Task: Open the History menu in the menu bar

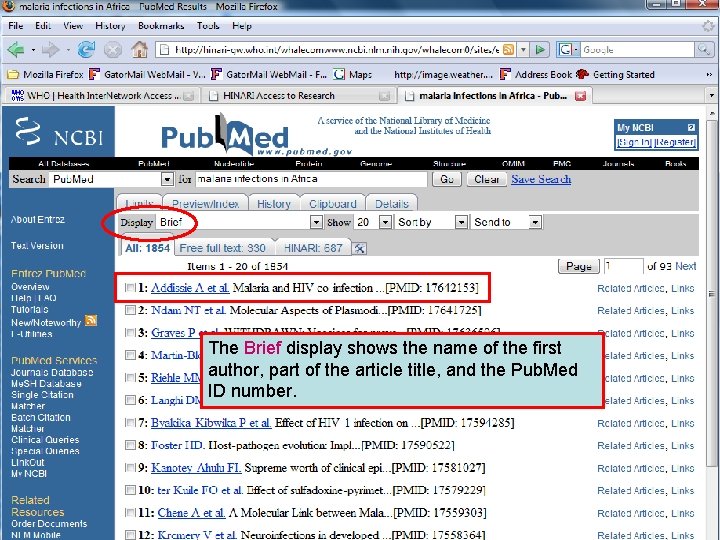Action: [x=110, y=26]
